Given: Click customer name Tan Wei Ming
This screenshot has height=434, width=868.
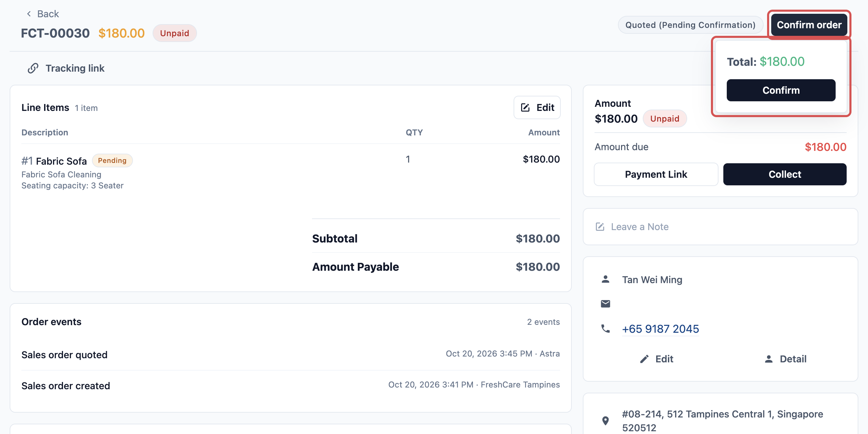Looking at the screenshot, I should pyautogui.click(x=652, y=280).
